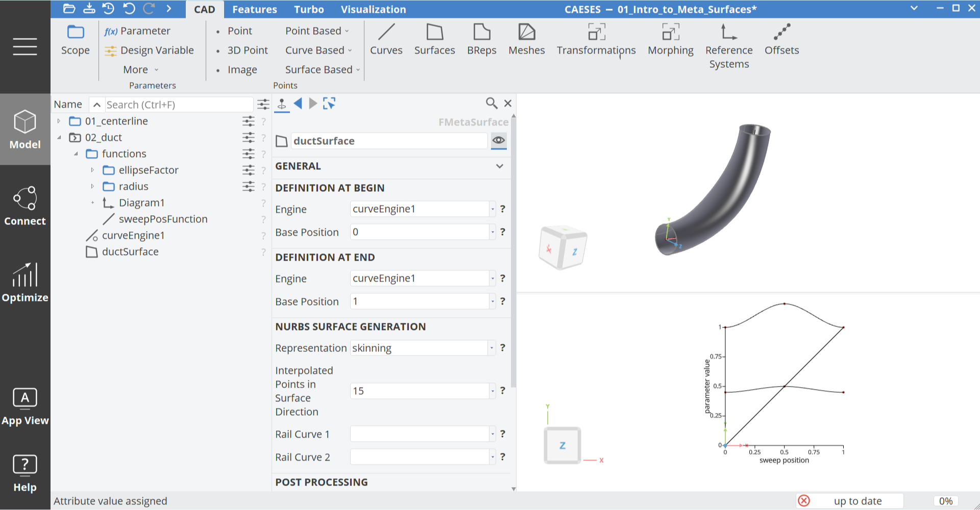
Task: Open the Representation skinning dropdown
Action: click(x=492, y=348)
